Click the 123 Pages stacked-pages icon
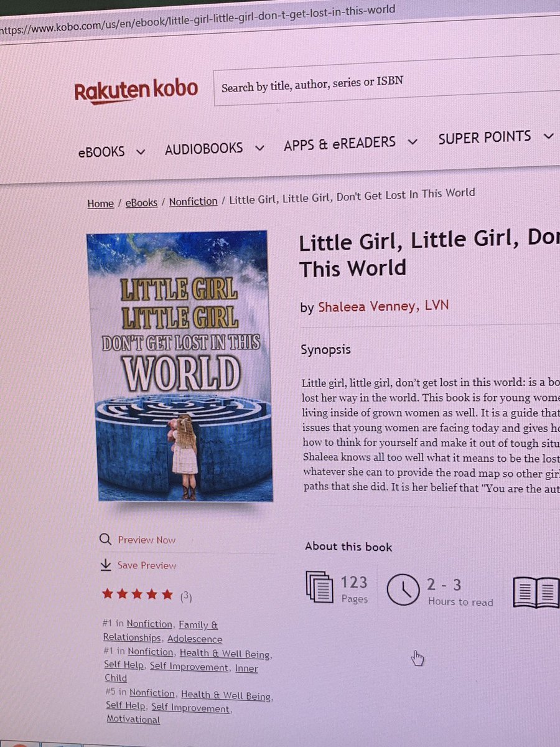 tap(320, 586)
